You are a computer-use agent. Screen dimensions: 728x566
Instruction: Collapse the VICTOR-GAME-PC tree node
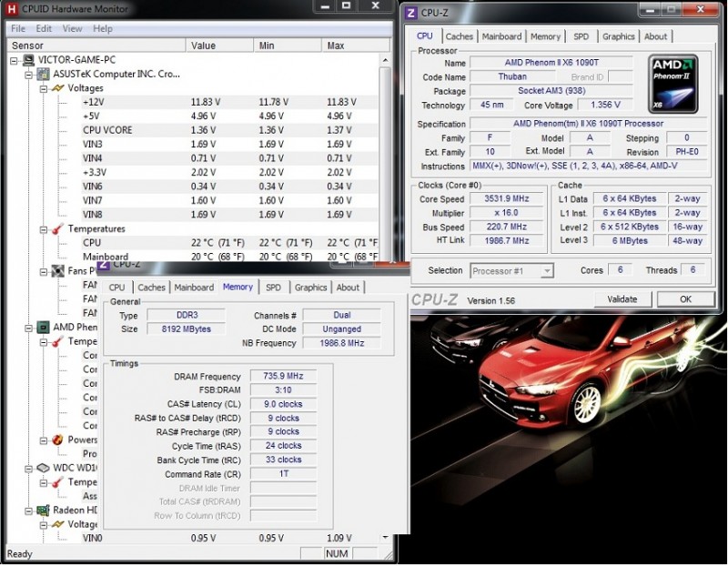point(15,60)
